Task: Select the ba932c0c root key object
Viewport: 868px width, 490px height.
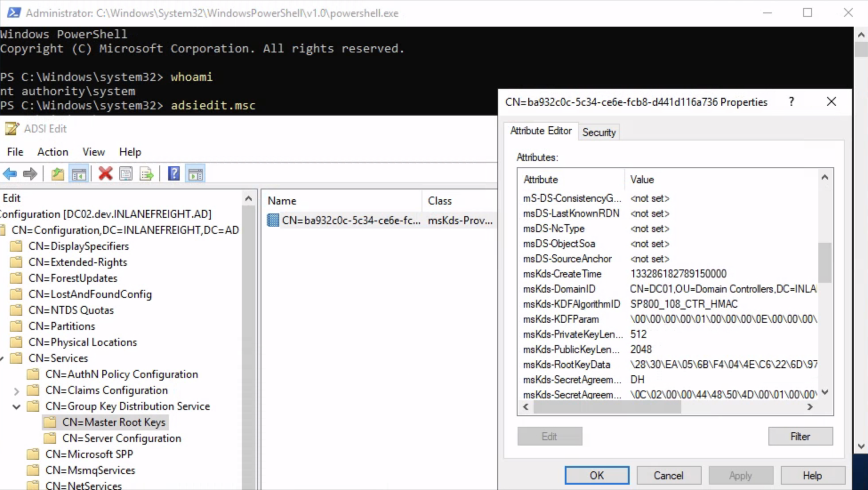Action: 350,221
